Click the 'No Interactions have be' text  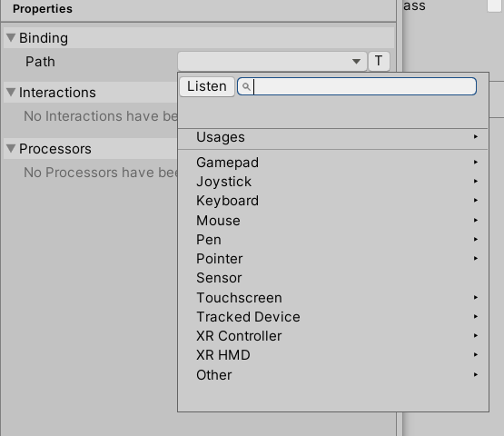coord(101,116)
